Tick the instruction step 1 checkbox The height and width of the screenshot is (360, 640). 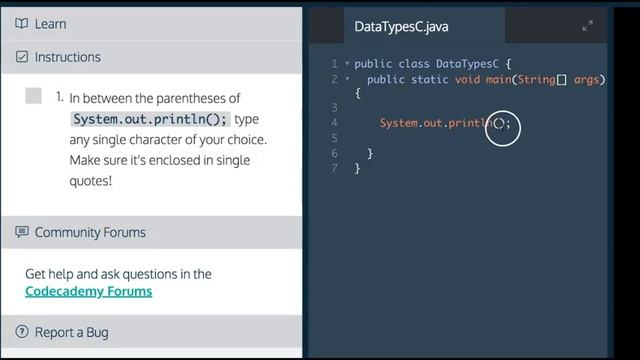click(33, 96)
